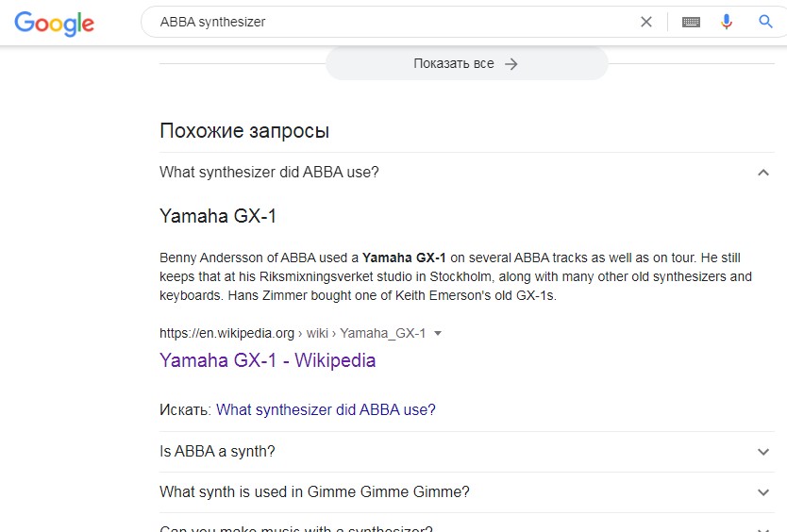Viewport: 787px width, 532px height.
Task: Click the 'Is ABBA a synth?' question
Action: 218,452
